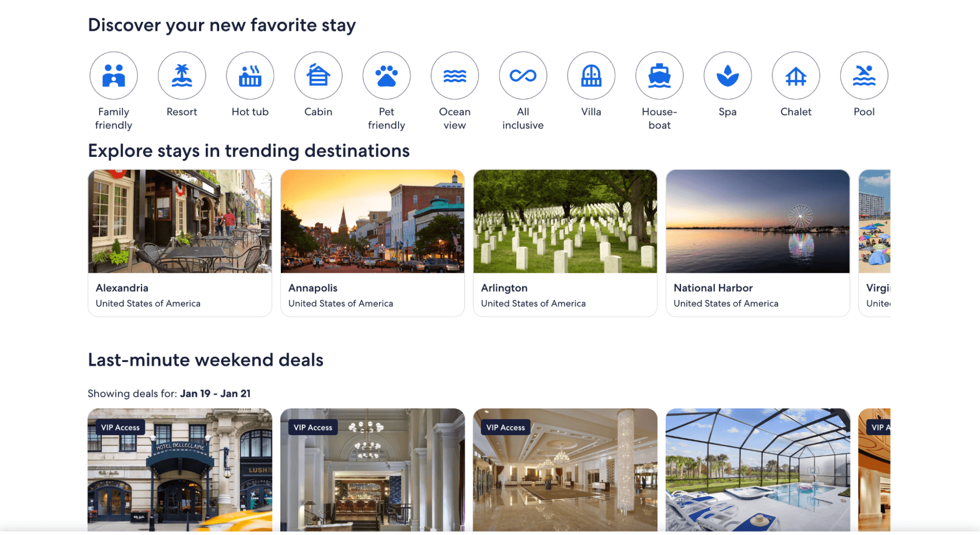Select the Family friendly filter icon
The height and width of the screenshot is (535, 980).
pyautogui.click(x=113, y=75)
